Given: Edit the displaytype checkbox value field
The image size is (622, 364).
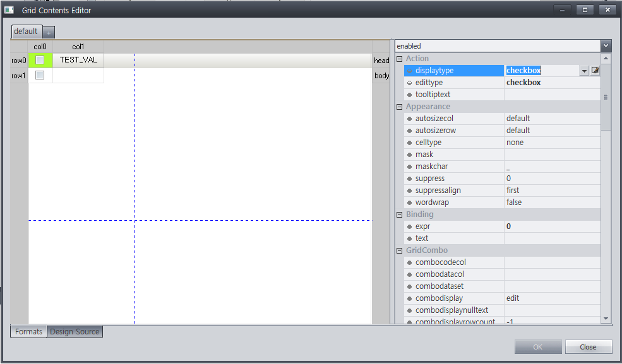Looking at the screenshot, I should [542, 71].
